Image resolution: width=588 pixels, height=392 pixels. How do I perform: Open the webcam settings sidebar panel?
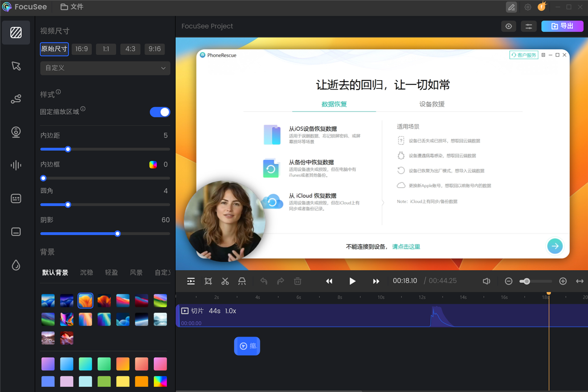(x=16, y=132)
